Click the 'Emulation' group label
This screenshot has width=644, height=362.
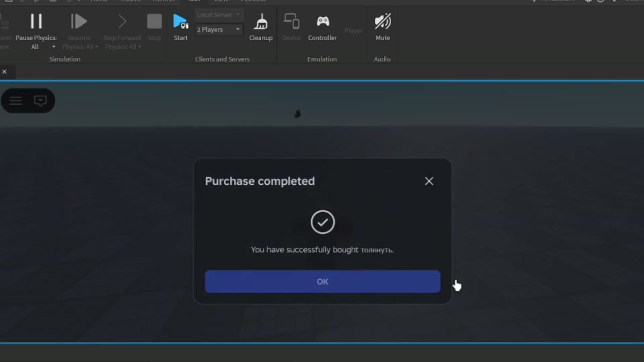pyautogui.click(x=322, y=59)
